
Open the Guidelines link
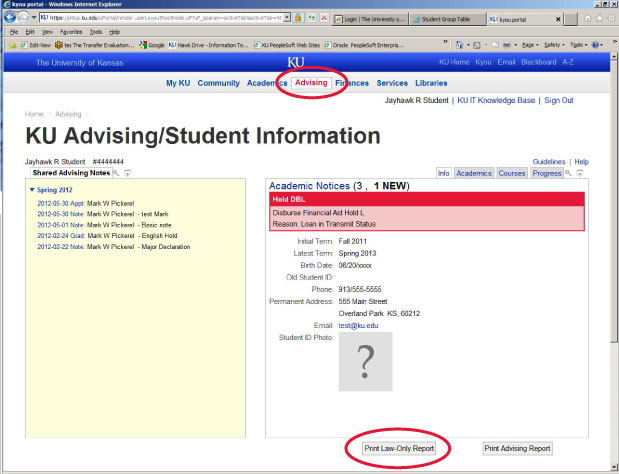(x=549, y=161)
